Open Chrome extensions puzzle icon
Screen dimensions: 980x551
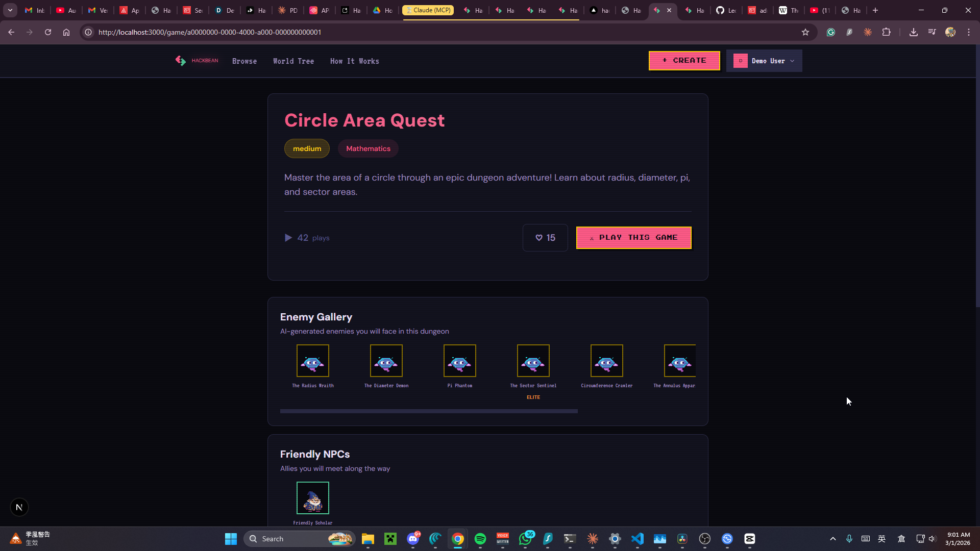(887, 32)
